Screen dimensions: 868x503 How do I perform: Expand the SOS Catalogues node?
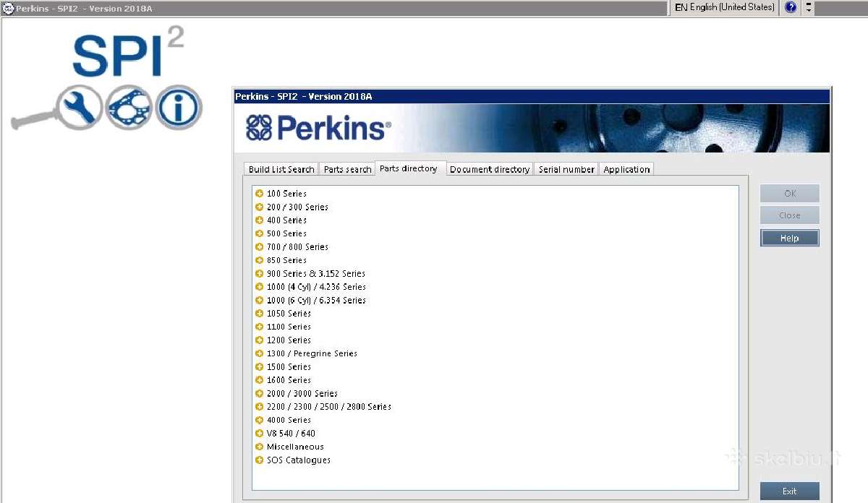click(260, 460)
